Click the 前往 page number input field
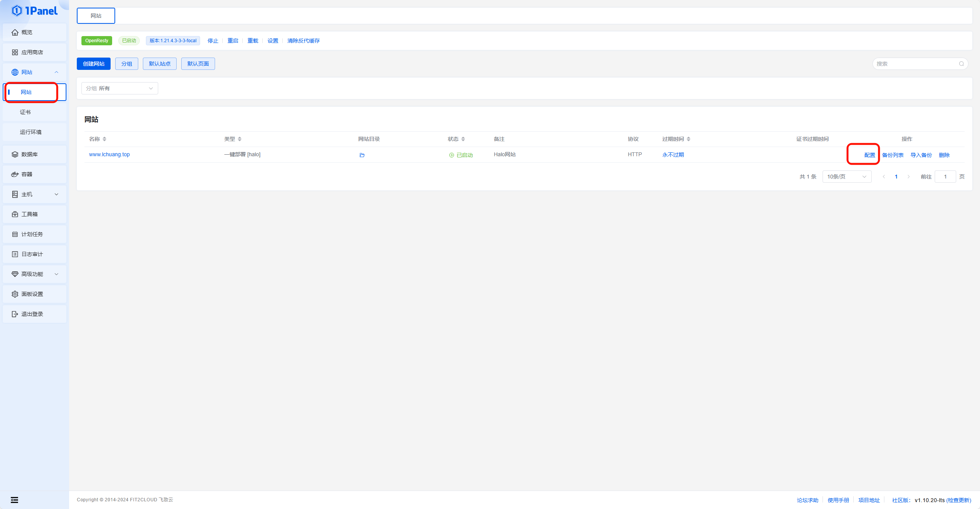 [x=945, y=177]
